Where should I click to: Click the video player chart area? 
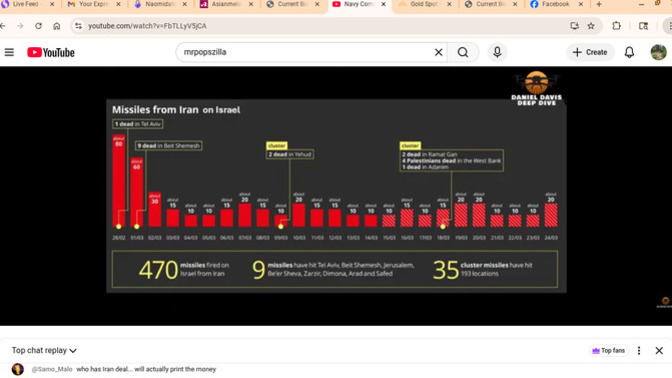coord(336,196)
